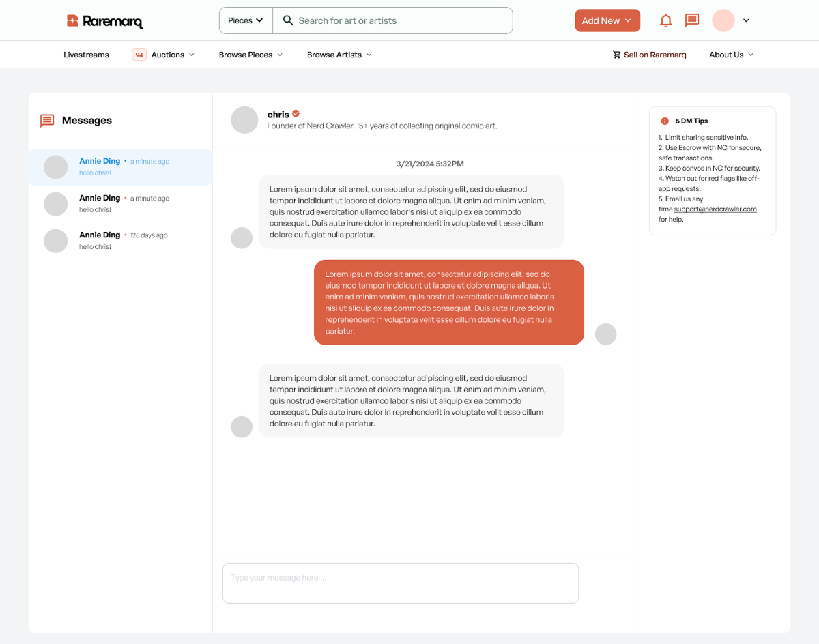Click the user profile avatar in header

(x=723, y=20)
